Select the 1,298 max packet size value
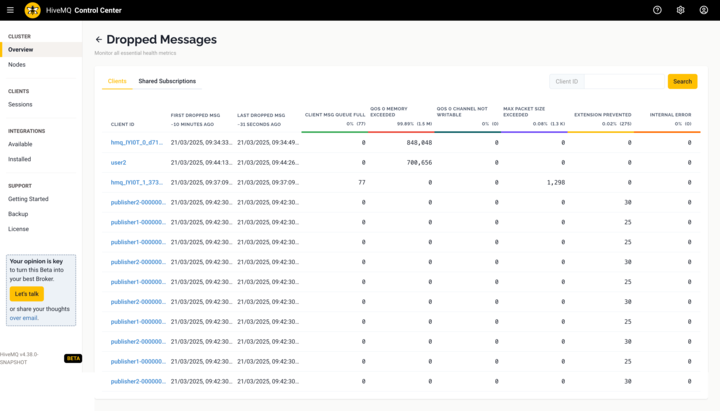This screenshot has width=720, height=411. (x=556, y=182)
